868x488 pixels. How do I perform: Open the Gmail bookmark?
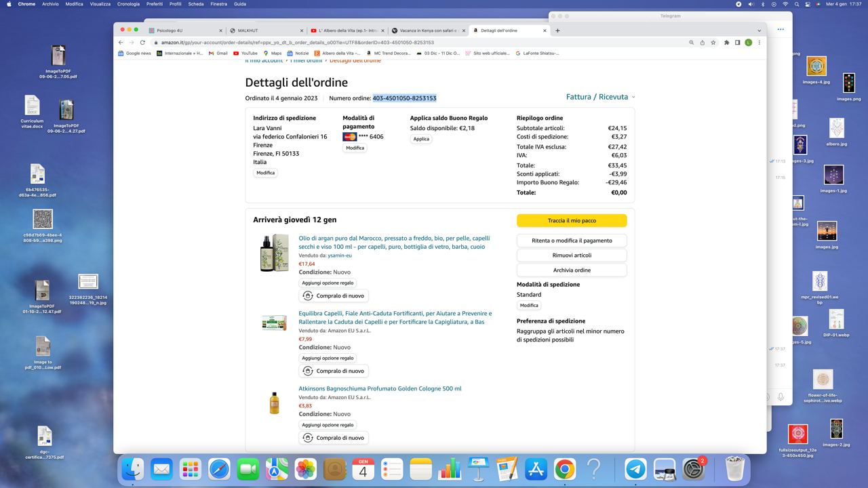pyautogui.click(x=218, y=53)
